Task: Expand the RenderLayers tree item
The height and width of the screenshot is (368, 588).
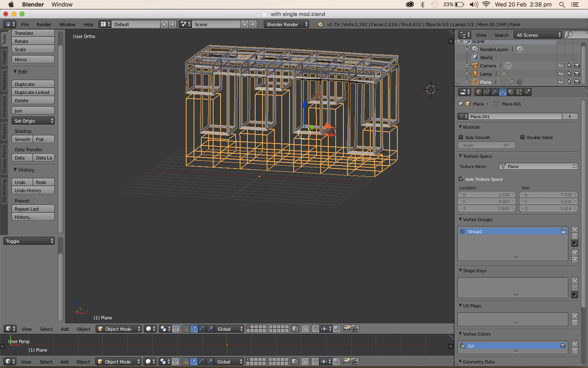Action: pyautogui.click(x=467, y=49)
